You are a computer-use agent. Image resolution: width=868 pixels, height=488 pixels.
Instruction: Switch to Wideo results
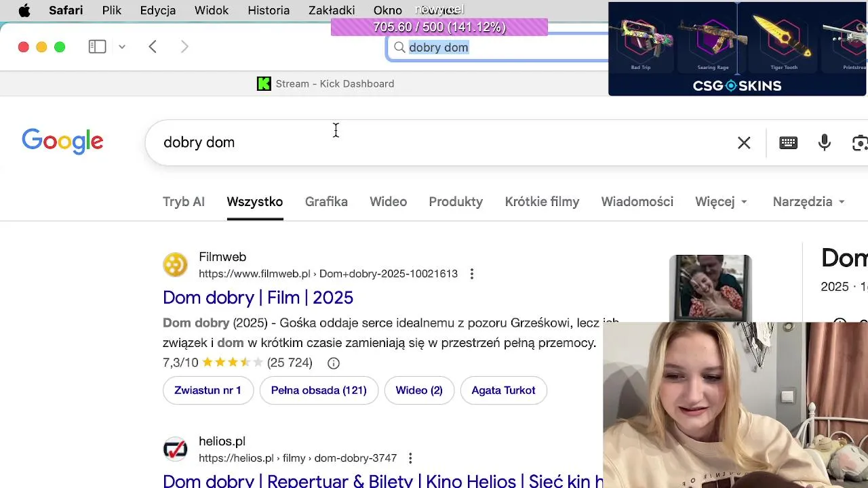[389, 201]
